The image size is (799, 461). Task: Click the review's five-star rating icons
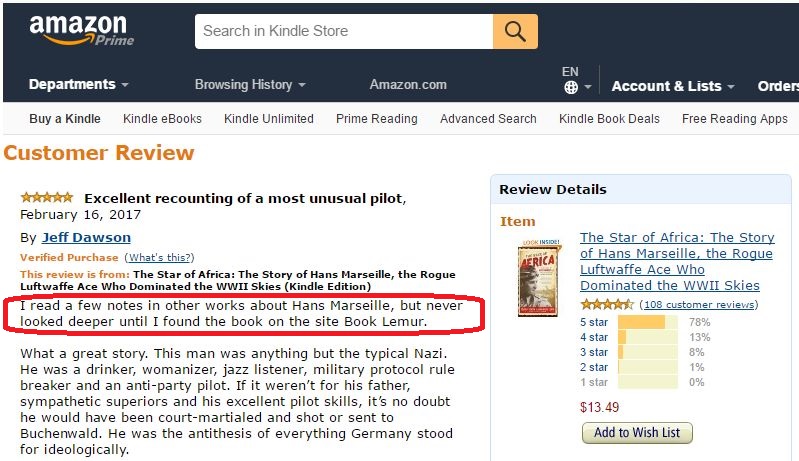(47, 198)
